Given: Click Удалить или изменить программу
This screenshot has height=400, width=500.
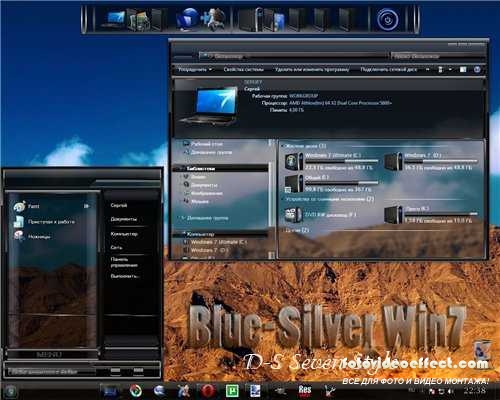Looking at the screenshot, I should point(312,69).
